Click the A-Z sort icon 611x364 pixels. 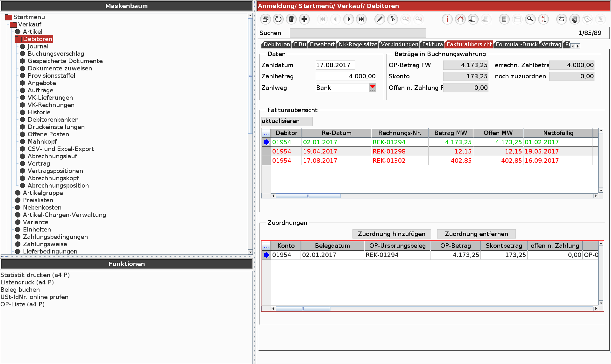[x=544, y=19]
